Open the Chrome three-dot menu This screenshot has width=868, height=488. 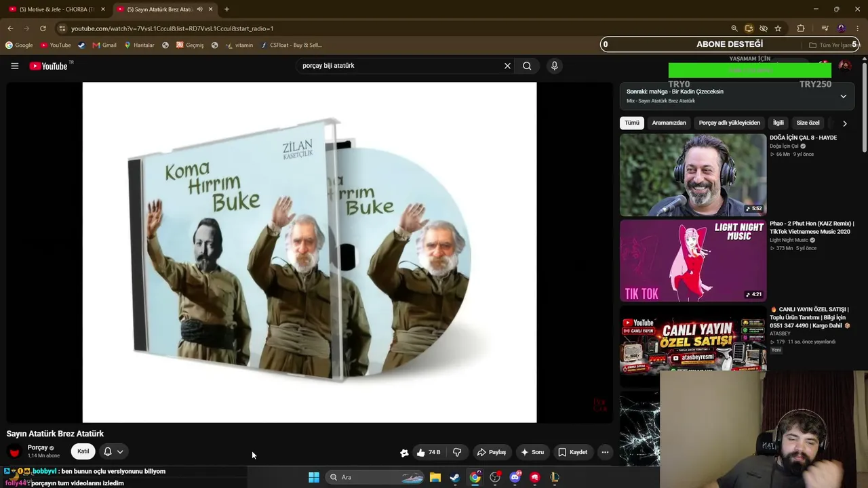coord(857,28)
